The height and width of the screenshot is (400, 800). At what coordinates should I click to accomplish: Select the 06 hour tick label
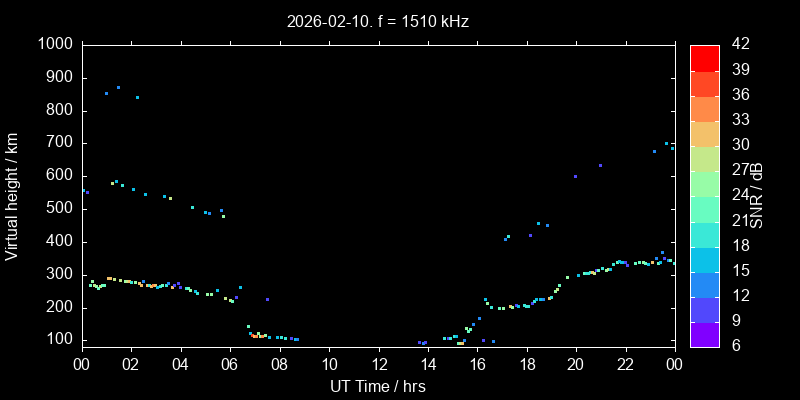pyautogui.click(x=230, y=364)
